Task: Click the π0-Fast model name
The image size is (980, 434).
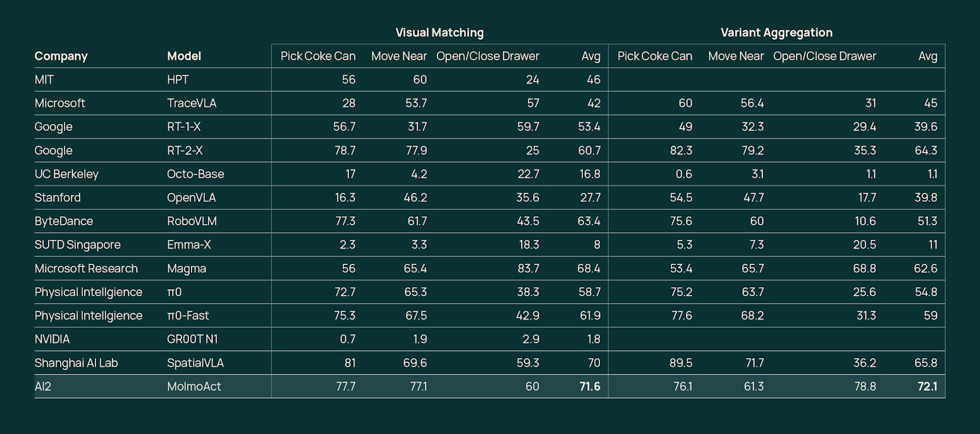Action: (188, 316)
